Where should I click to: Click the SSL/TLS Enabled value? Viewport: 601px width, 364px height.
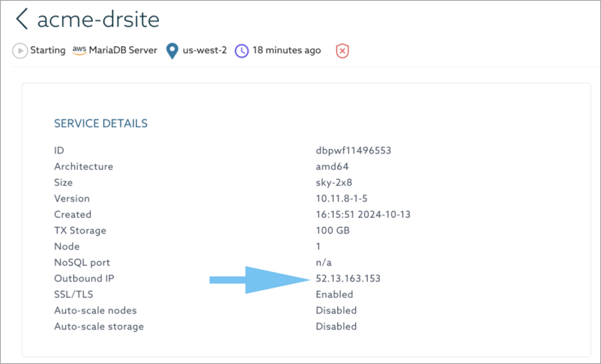pyautogui.click(x=334, y=294)
